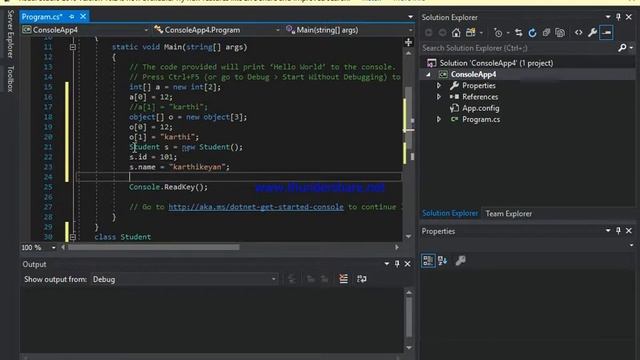Click the Solution and Folders view switch icon
This screenshot has height=360, width=640.
(471, 33)
